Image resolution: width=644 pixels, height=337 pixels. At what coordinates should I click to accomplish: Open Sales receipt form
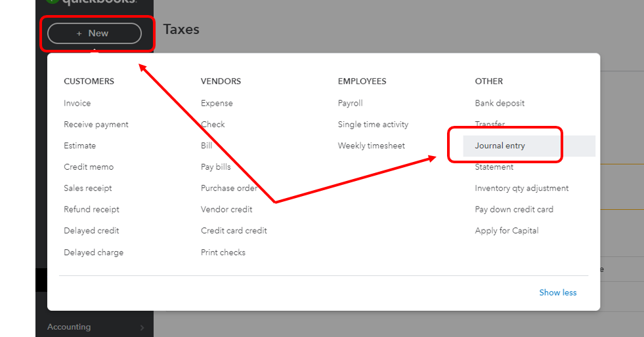point(88,188)
